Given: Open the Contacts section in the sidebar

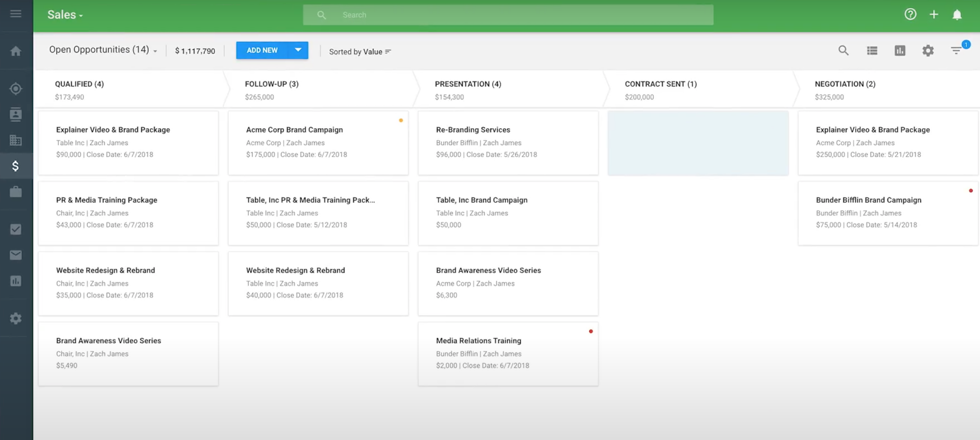Looking at the screenshot, I should click(x=16, y=114).
